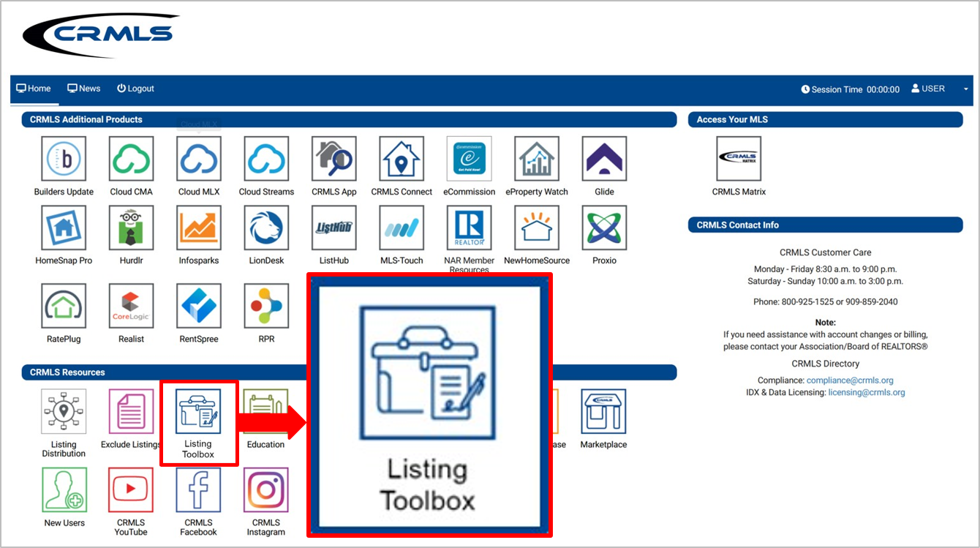
Task: Launch LionDesk
Action: [266, 228]
